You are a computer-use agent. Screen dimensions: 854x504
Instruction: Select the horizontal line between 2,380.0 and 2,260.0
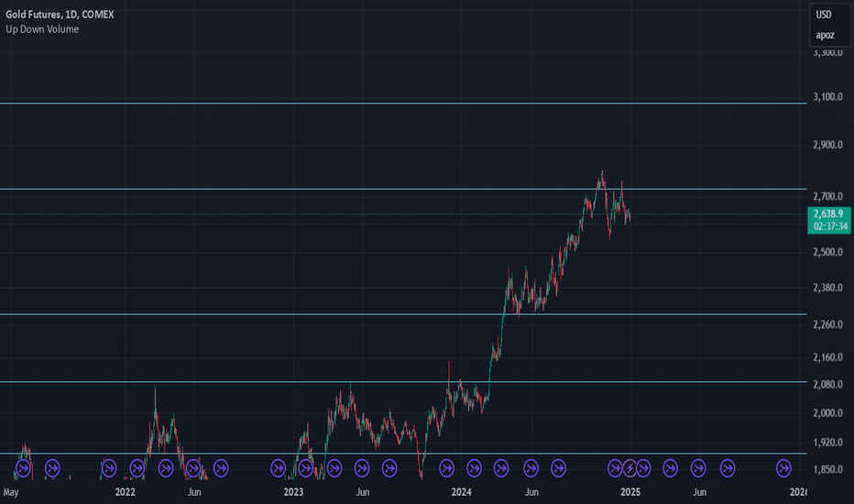click(x=403, y=313)
